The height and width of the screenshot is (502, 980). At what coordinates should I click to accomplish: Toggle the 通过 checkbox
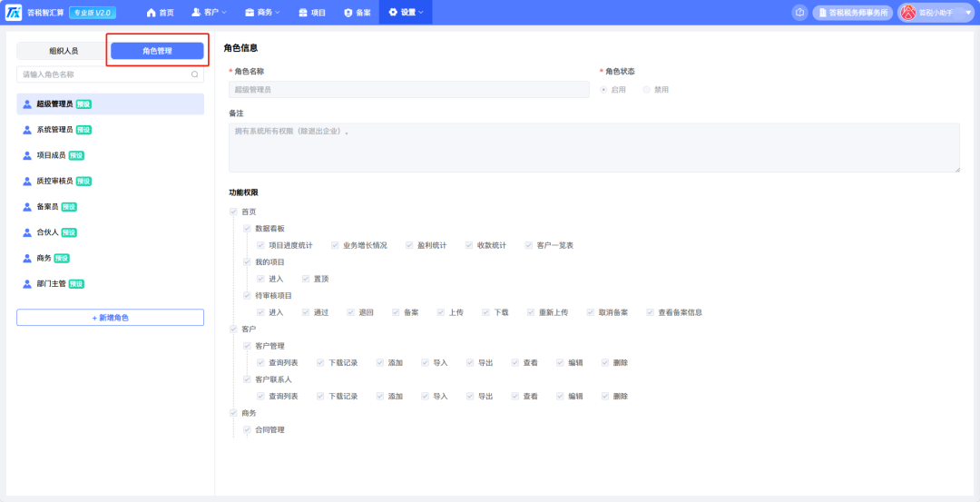click(306, 312)
